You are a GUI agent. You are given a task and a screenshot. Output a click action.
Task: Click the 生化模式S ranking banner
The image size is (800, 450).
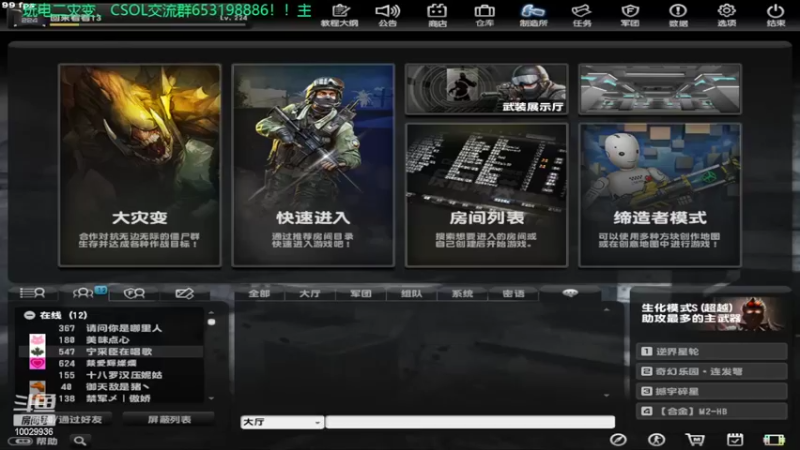coord(712,313)
